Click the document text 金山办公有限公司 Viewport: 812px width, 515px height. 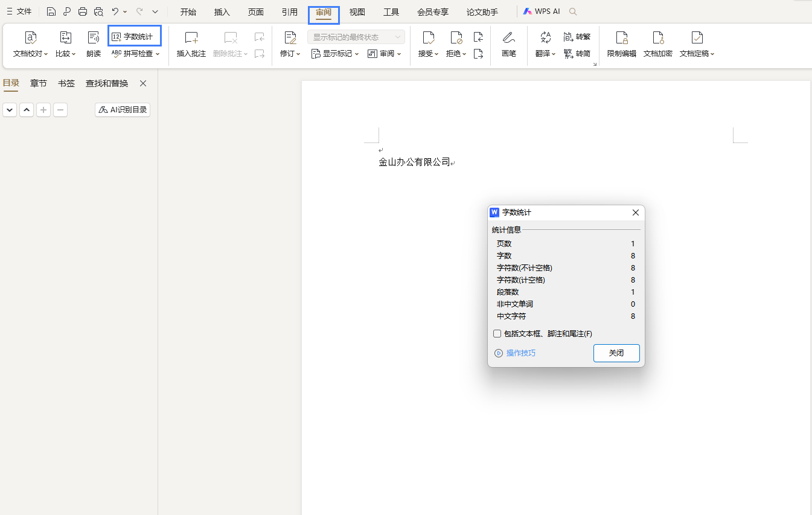414,162
